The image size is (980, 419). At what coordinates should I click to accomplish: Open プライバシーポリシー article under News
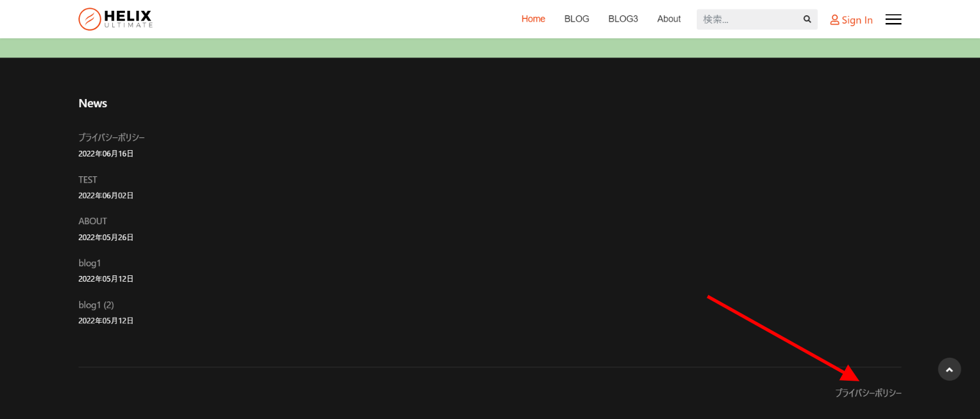point(112,137)
